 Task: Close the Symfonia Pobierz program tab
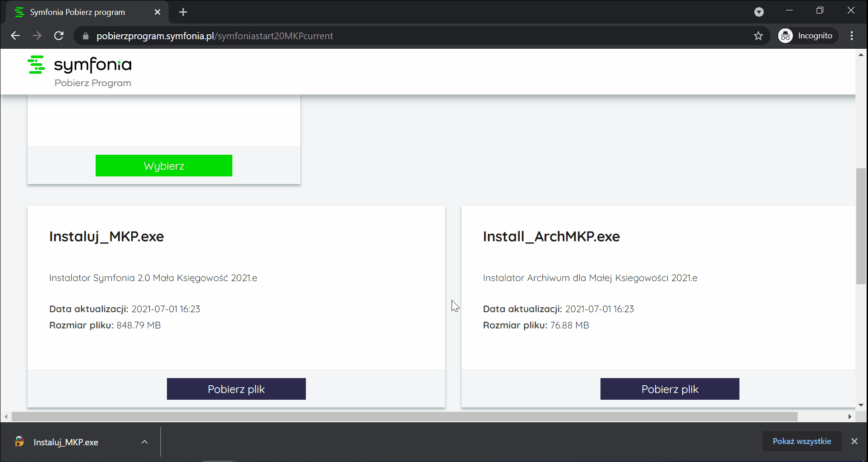[x=157, y=12]
